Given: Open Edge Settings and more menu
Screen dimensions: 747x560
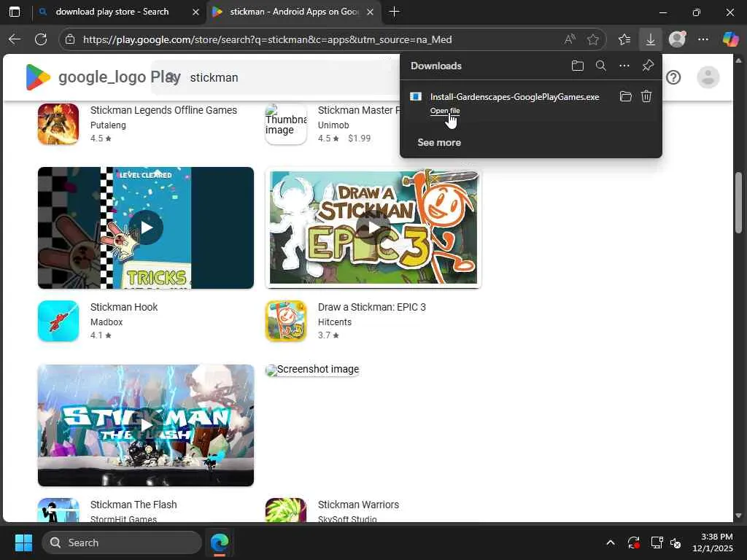Looking at the screenshot, I should 703,39.
